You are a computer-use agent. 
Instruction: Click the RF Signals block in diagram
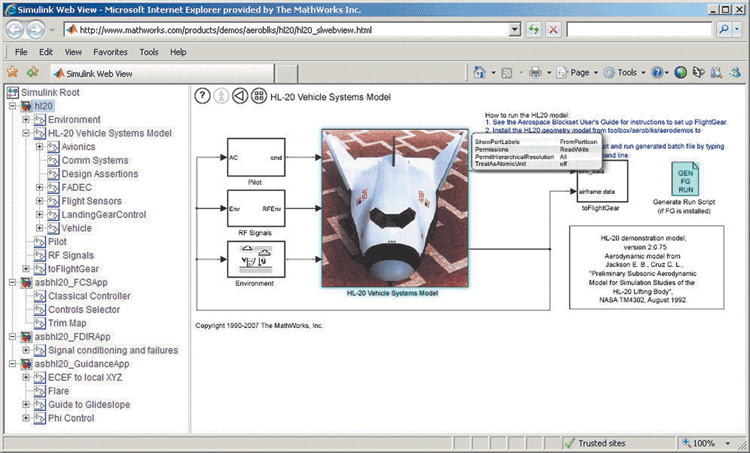pos(256,208)
